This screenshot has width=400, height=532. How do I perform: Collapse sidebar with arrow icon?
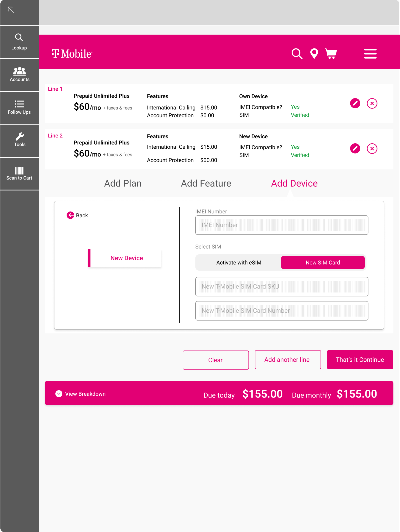click(x=11, y=10)
